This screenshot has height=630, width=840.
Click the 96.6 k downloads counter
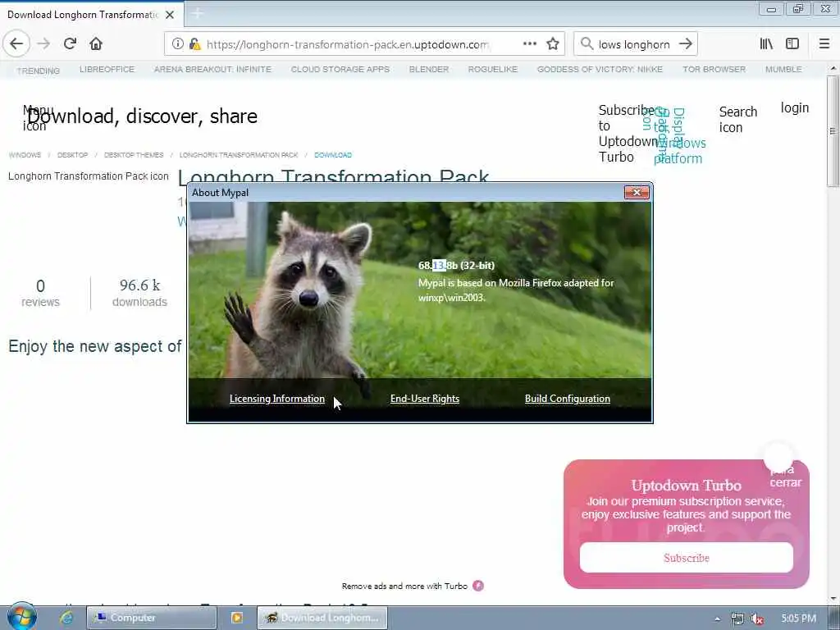pyautogui.click(x=139, y=293)
